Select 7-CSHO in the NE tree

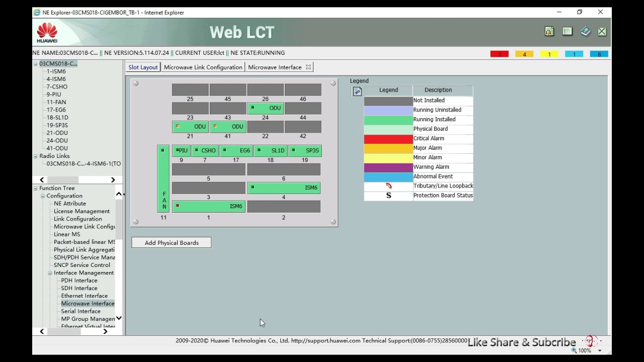[x=57, y=86]
